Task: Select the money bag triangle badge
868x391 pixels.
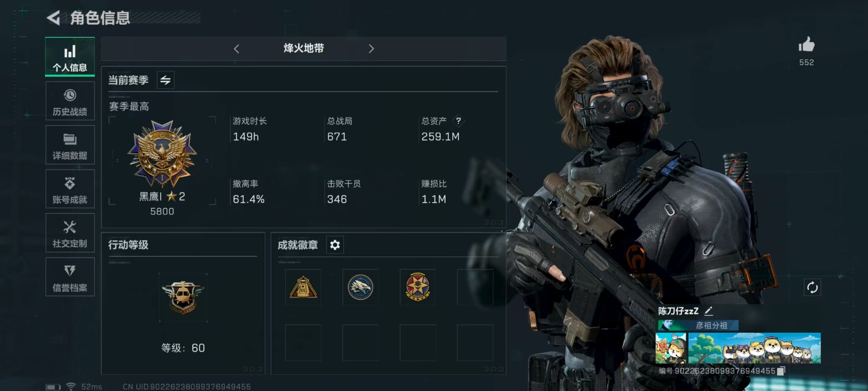Action: coord(303,287)
